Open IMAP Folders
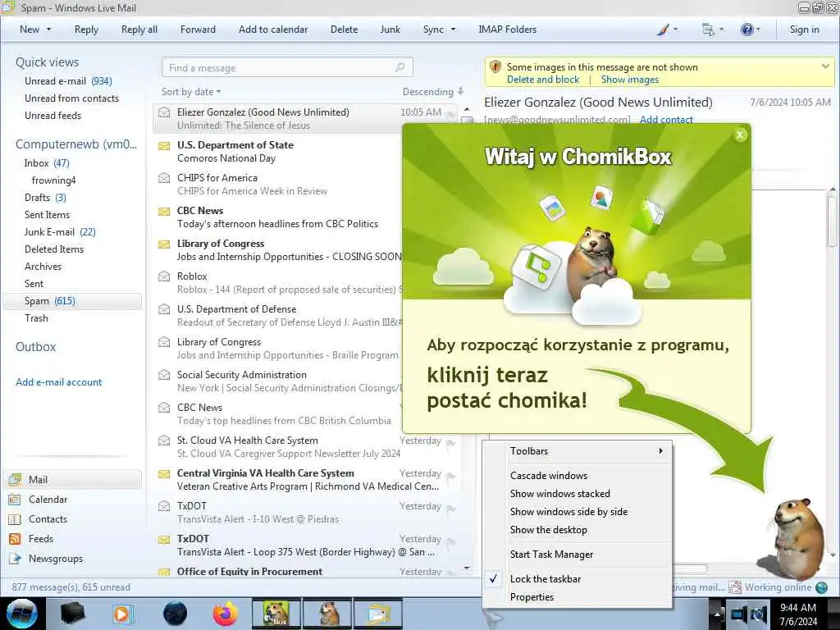840x630 pixels. point(507,30)
